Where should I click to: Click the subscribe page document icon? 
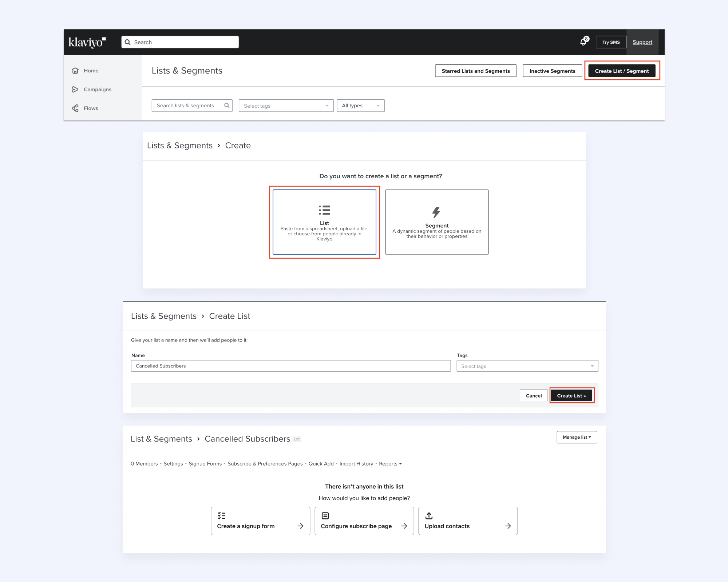point(325,516)
